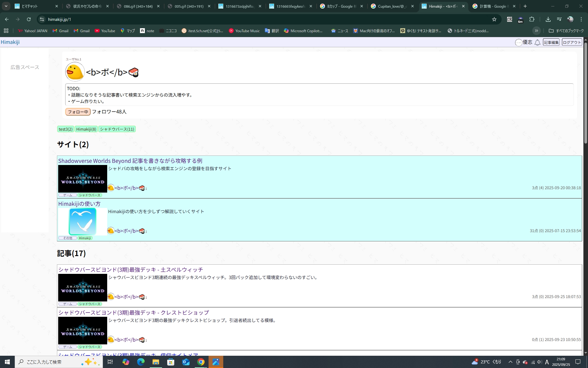Click the Windows taskbar search box
Screen dimensions: 588x368
(59, 362)
